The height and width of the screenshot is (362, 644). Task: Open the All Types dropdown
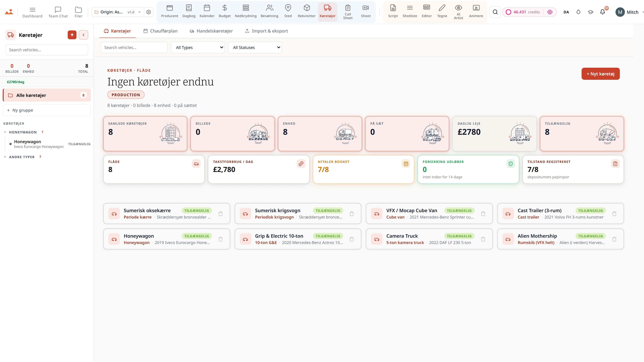[198, 47]
